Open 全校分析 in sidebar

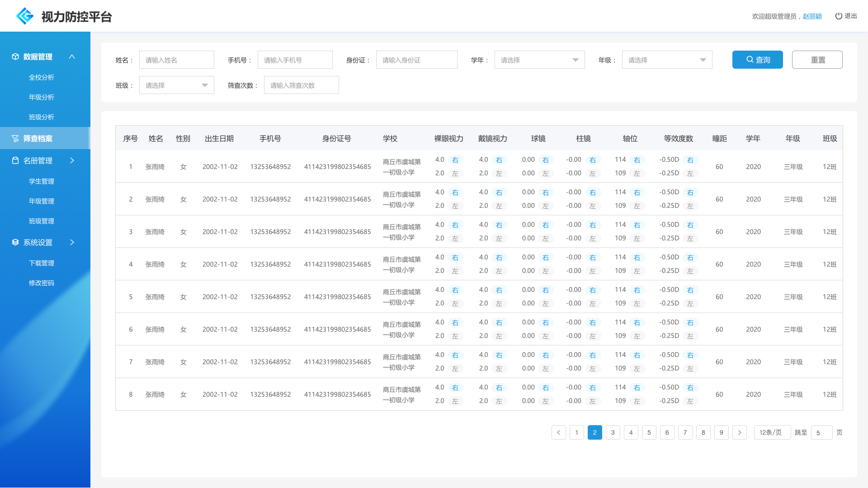[x=42, y=77]
